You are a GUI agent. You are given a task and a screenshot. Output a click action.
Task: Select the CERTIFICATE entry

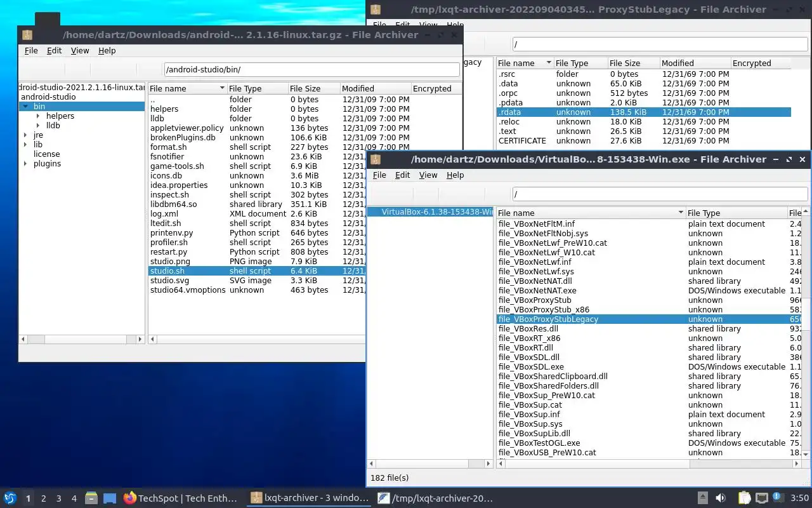tap(522, 140)
